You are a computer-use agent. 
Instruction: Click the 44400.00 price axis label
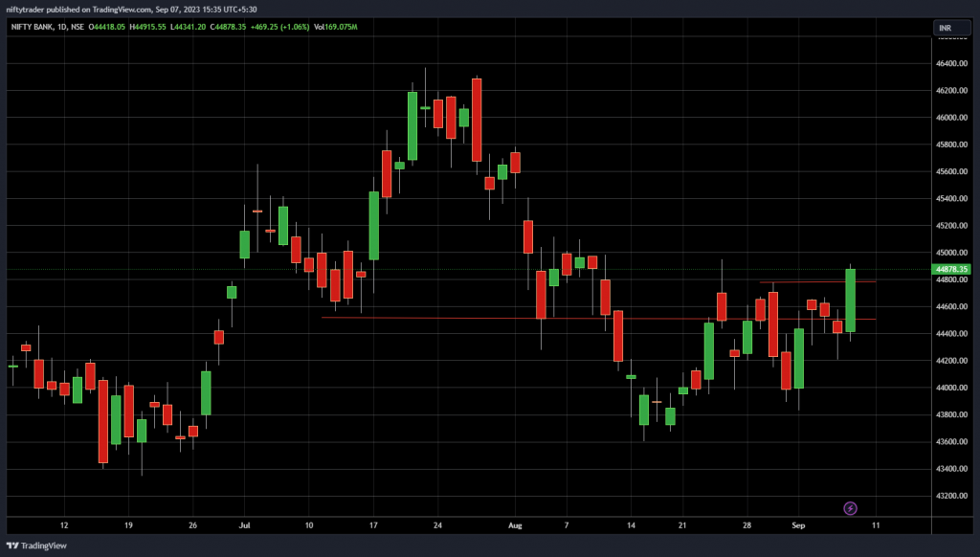click(x=951, y=334)
